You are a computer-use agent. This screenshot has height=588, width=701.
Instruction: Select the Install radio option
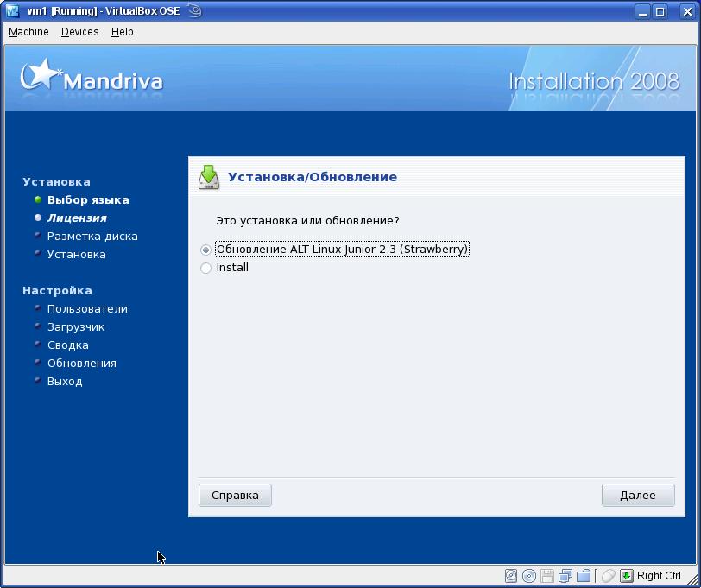pyautogui.click(x=205, y=268)
